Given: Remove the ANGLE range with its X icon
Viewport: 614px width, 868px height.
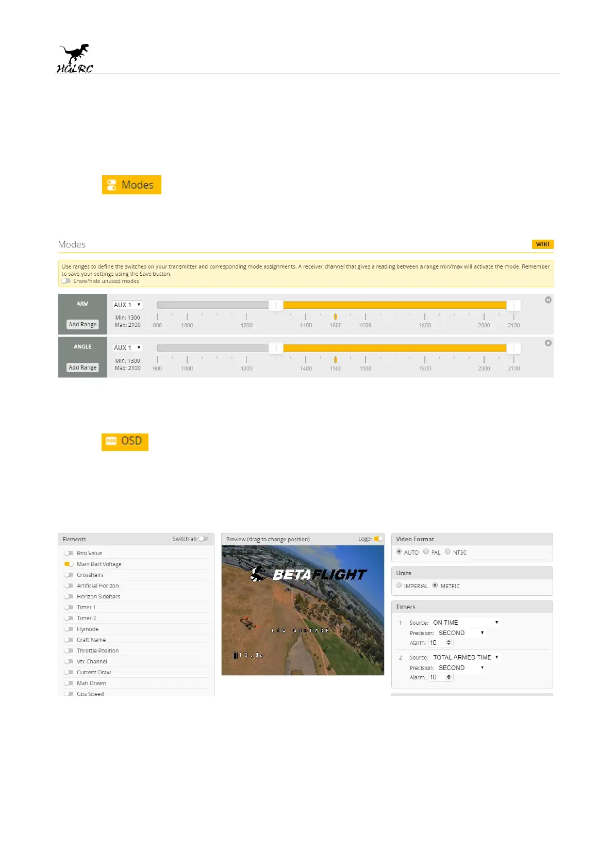Looking at the screenshot, I should pos(549,343).
